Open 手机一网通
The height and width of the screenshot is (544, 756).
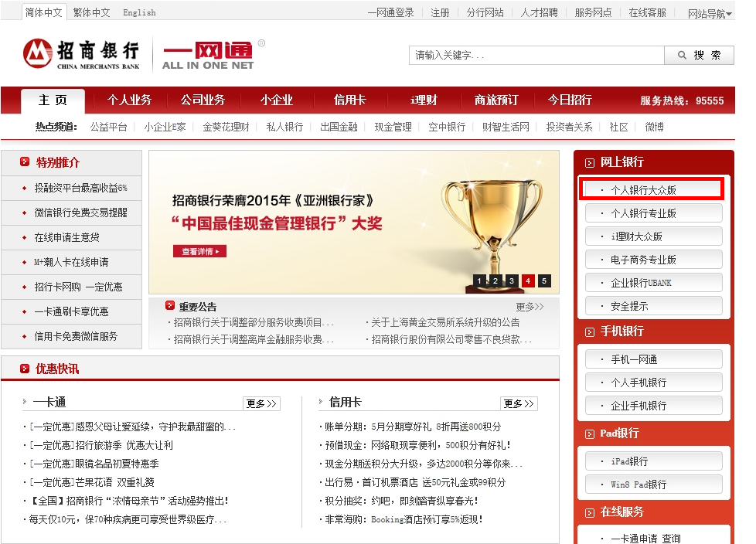coord(653,359)
